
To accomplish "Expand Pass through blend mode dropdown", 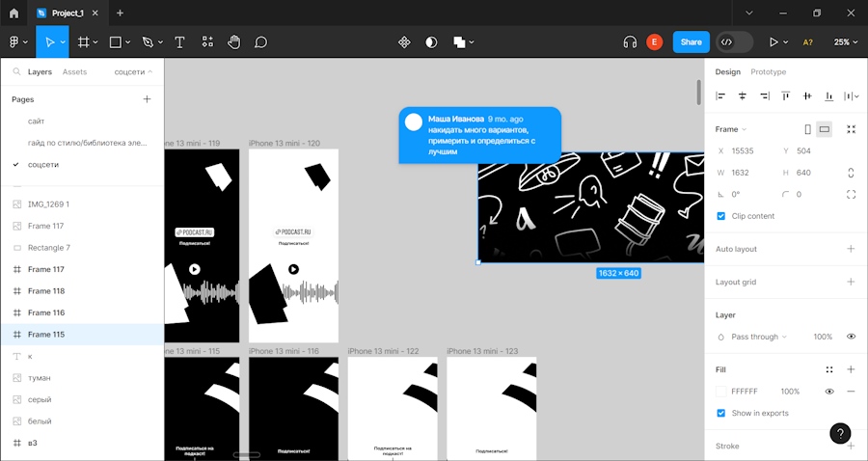I will point(758,337).
